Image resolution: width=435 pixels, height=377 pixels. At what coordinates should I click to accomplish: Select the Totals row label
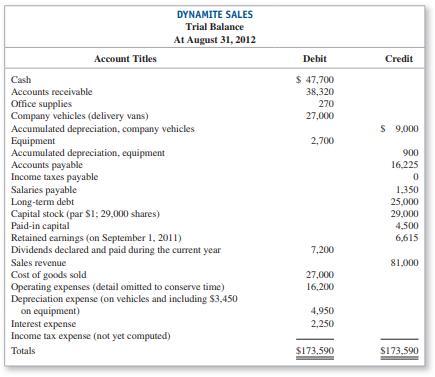[23, 351]
